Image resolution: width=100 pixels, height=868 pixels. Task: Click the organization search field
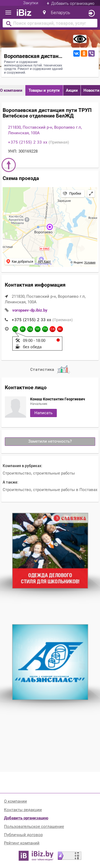click(x=50, y=23)
